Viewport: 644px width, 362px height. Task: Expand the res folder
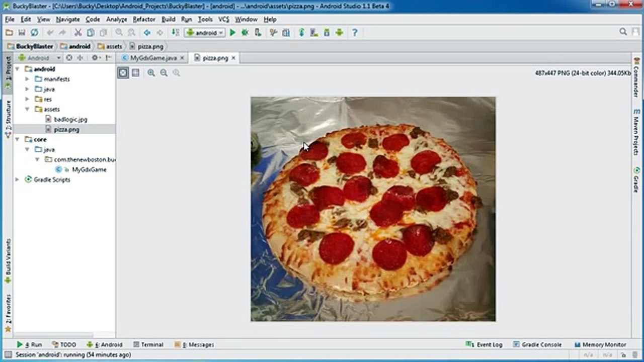click(28, 99)
